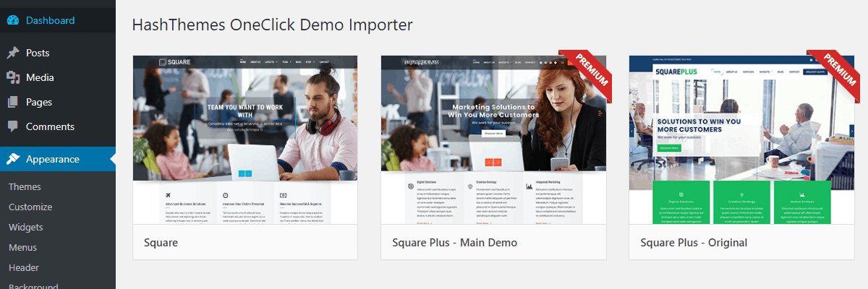Click the Comments speech bubble icon
Viewport: 868px width, 289px height.
[x=13, y=126]
